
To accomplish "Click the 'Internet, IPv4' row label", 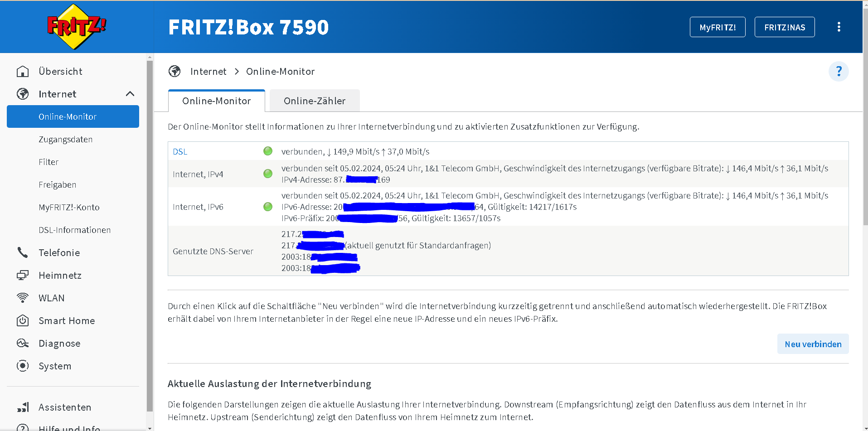I will 198,174.
